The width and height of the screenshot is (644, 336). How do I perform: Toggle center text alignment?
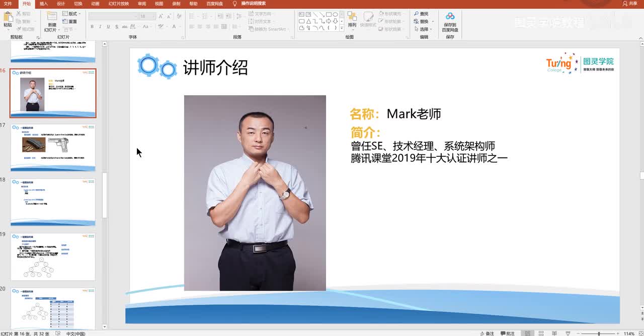coord(200,27)
